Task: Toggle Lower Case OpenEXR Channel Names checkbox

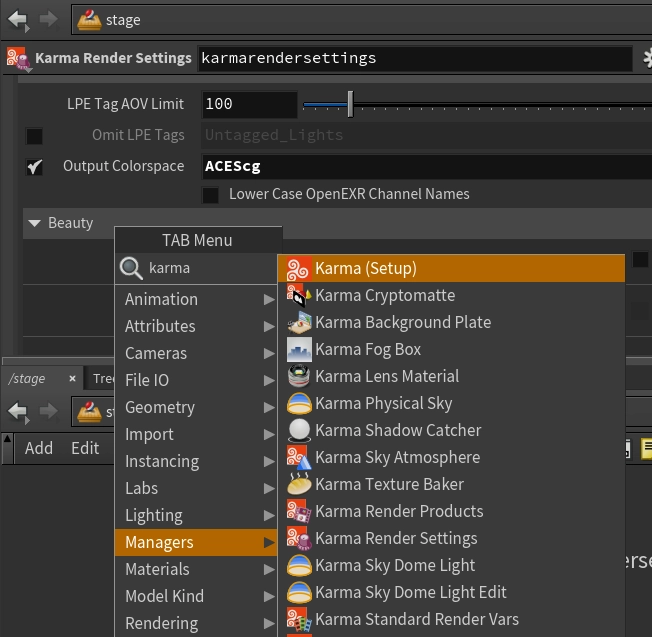Action: [210, 195]
